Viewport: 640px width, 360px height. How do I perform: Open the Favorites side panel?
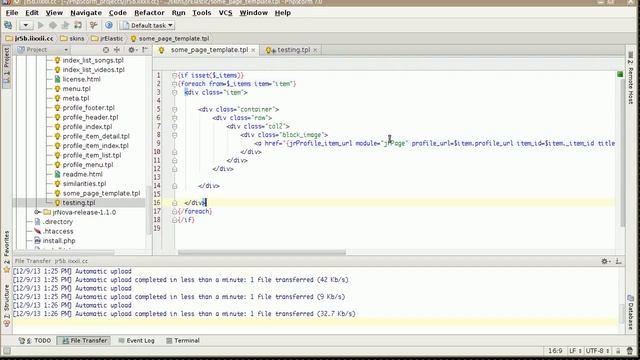click(7, 252)
